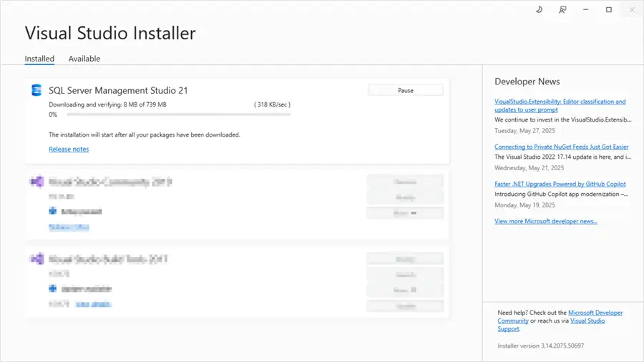Viewport: 644px width, 362px height.
Task: Click the '0%' progress percentage
Action: tap(53, 114)
